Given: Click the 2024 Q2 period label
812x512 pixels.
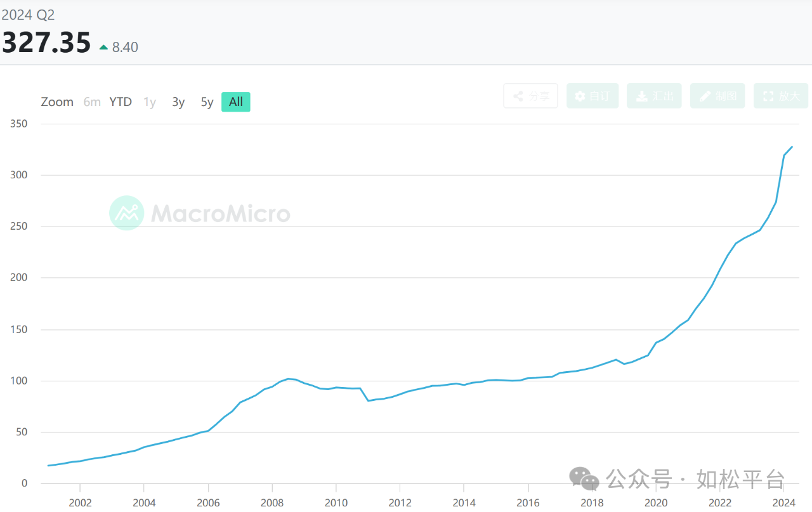Looking at the screenshot, I should point(28,15).
